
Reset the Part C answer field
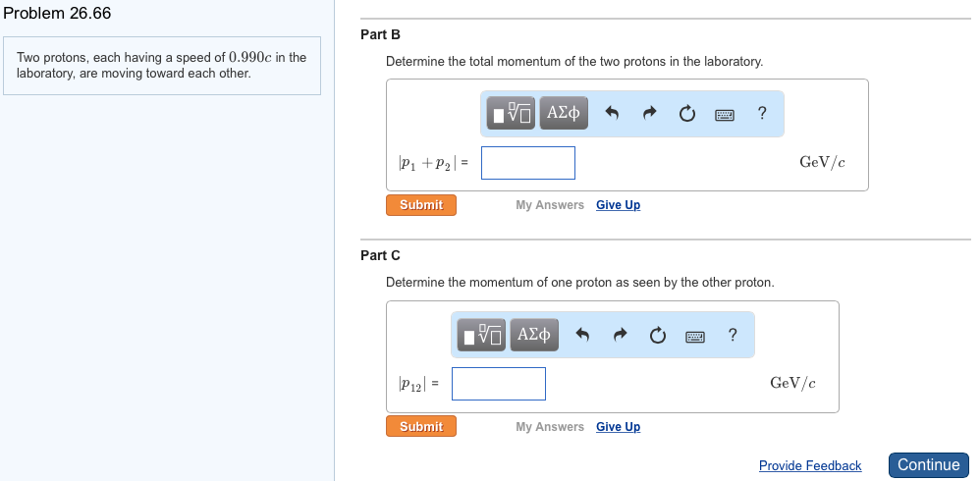tap(658, 336)
